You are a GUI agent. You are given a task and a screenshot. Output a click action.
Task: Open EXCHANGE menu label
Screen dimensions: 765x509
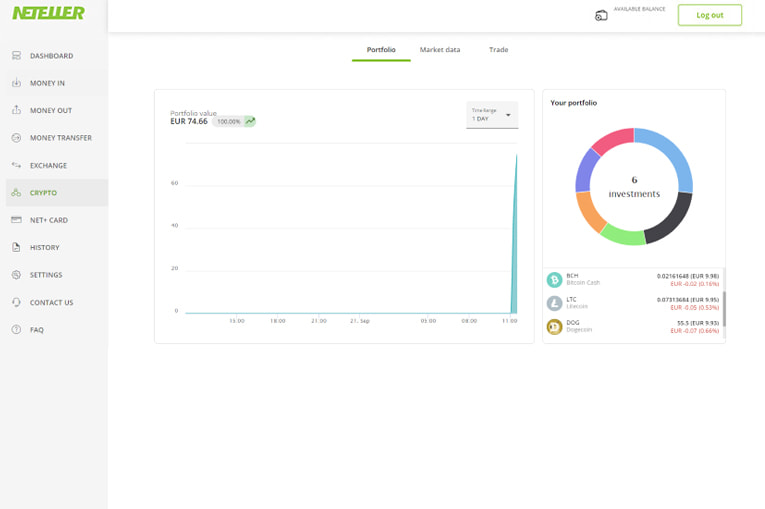48,165
